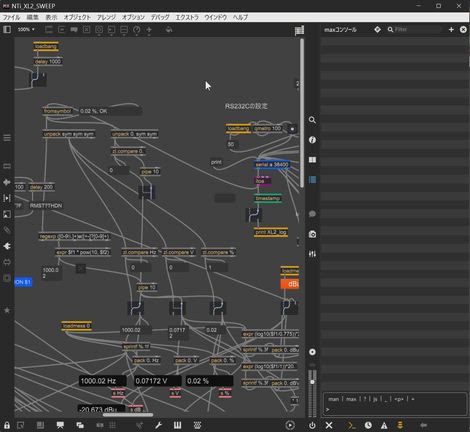Clear the Max console with X icon
The image size is (470, 432).
click(329, 425)
